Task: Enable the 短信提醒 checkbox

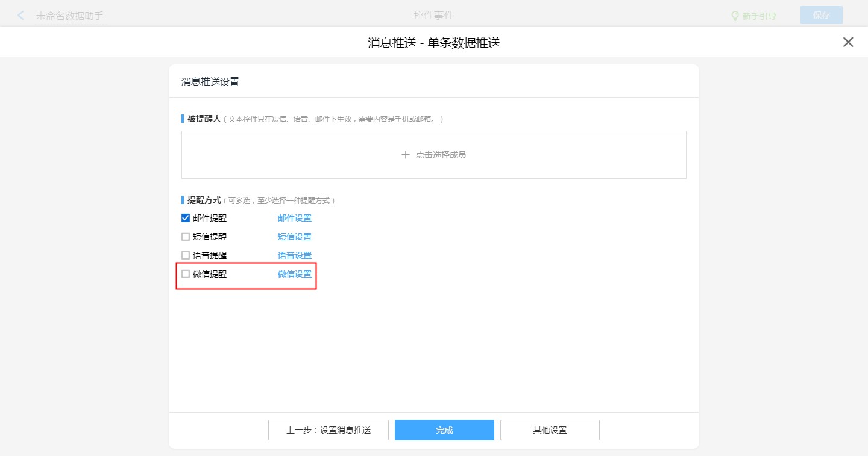Action: (186, 237)
